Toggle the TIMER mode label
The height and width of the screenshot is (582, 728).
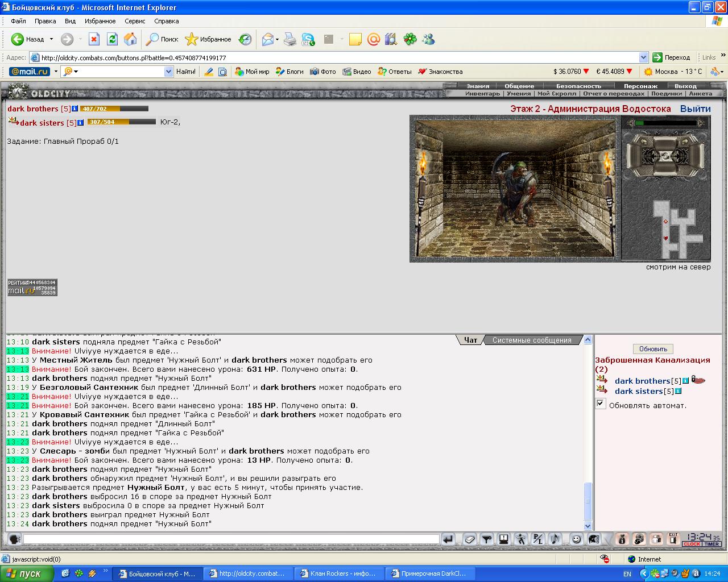[712, 544]
